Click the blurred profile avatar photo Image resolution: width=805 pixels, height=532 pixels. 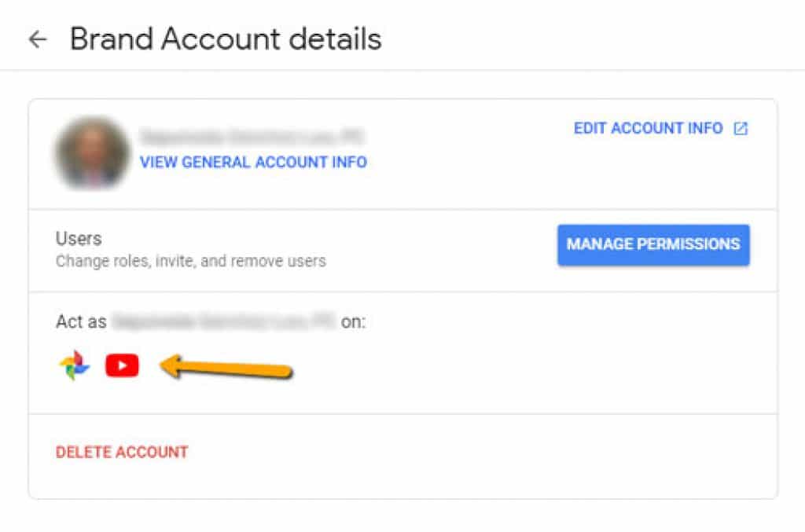93,153
